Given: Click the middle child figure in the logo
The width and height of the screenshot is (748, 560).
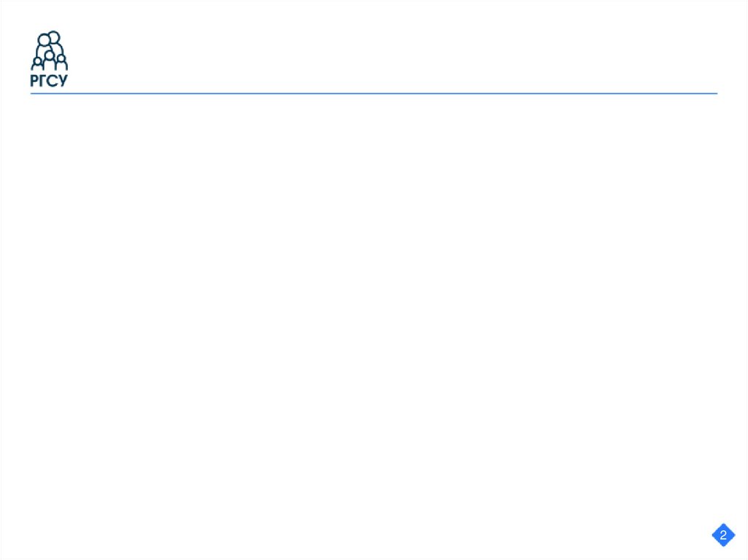Looking at the screenshot, I should [49, 60].
